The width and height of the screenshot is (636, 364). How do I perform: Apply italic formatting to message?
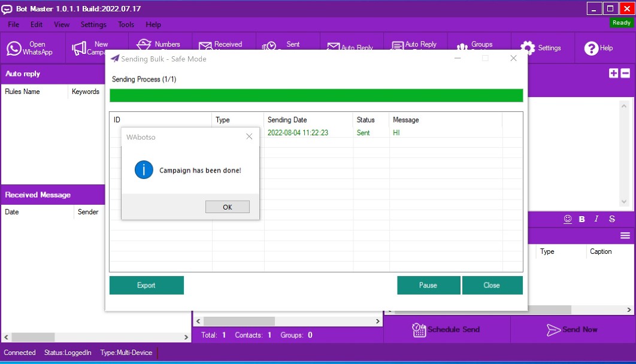point(596,219)
